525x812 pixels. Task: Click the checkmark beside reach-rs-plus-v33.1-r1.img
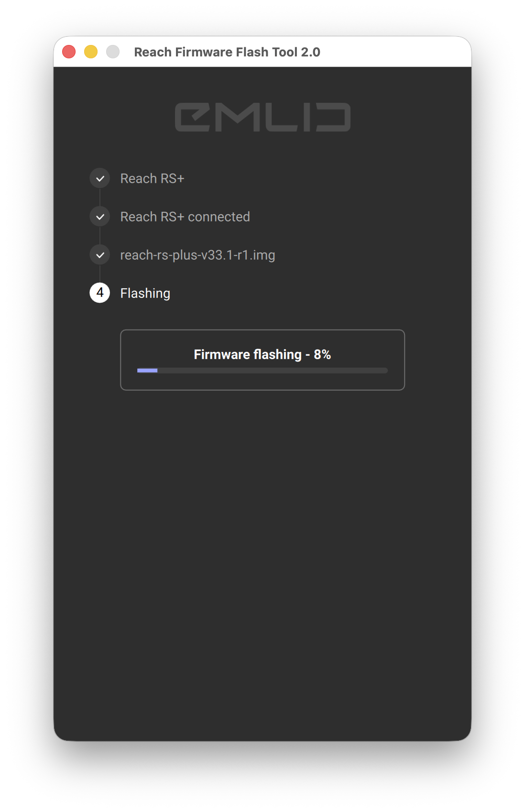(x=99, y=255)
